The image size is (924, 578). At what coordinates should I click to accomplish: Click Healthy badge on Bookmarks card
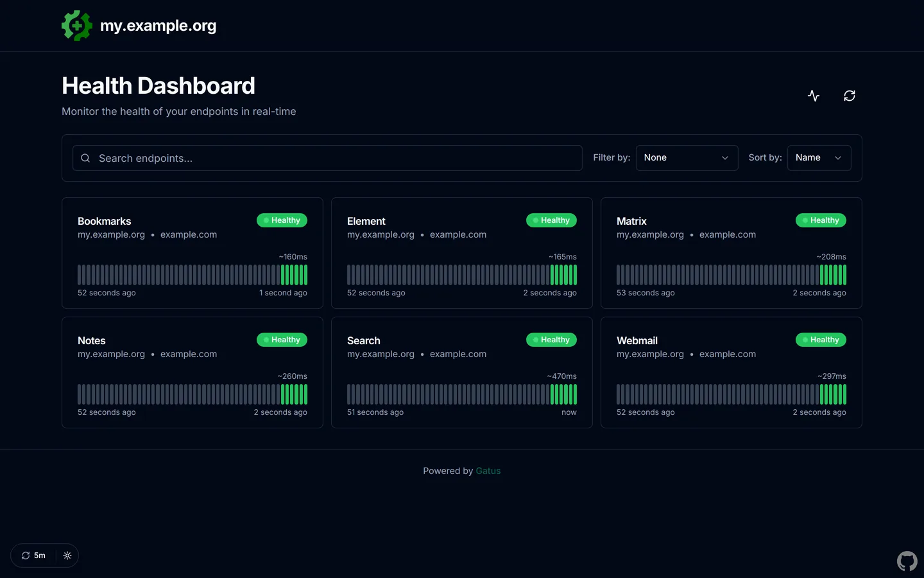coord(282,220)
